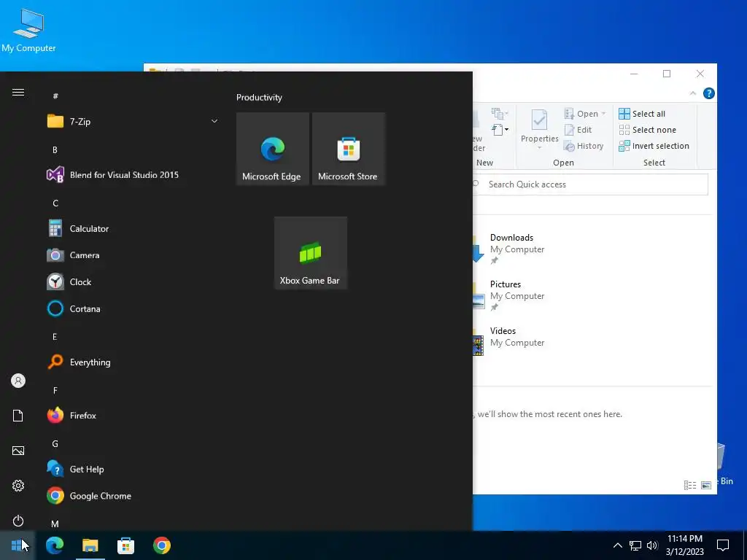Screen dimensions: 747x560
Task: Click the 'G' letter header in app list
Action: point(55,444)
